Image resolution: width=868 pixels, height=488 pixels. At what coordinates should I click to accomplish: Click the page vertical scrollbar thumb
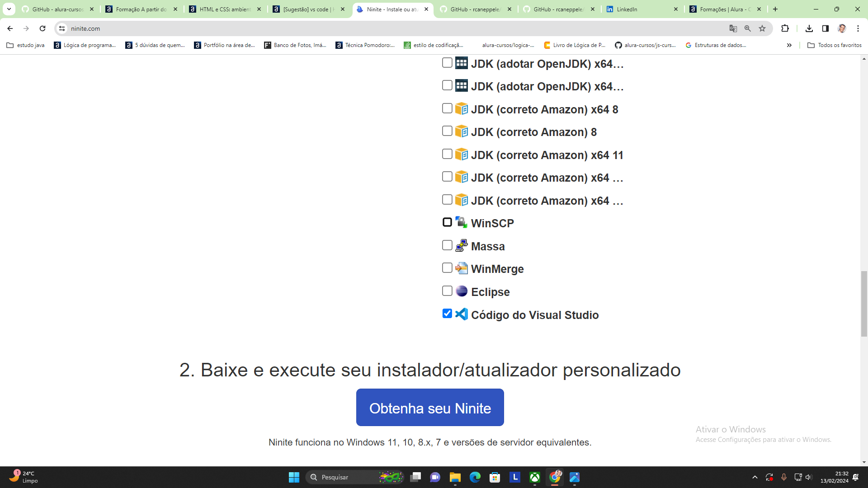[x=864, y=304]
